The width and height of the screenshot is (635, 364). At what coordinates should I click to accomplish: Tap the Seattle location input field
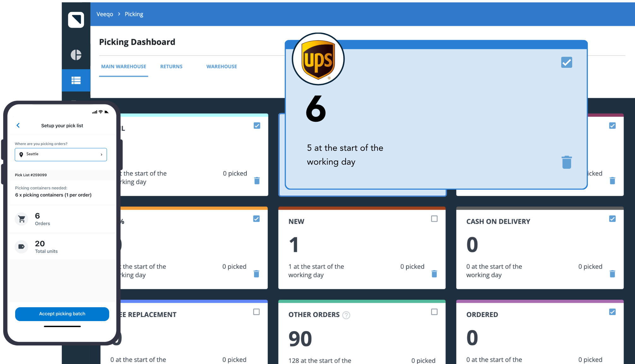tap(61, 155)
